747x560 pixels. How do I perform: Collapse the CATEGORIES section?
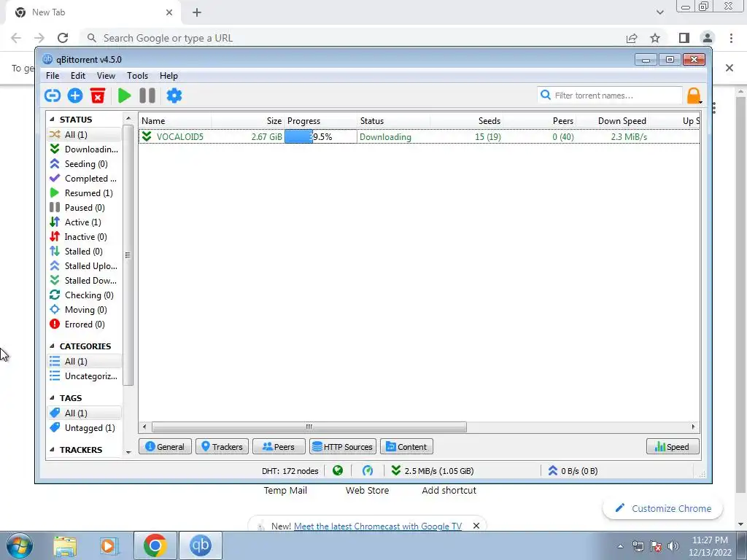pyautogui.click(x=52, y=346)
